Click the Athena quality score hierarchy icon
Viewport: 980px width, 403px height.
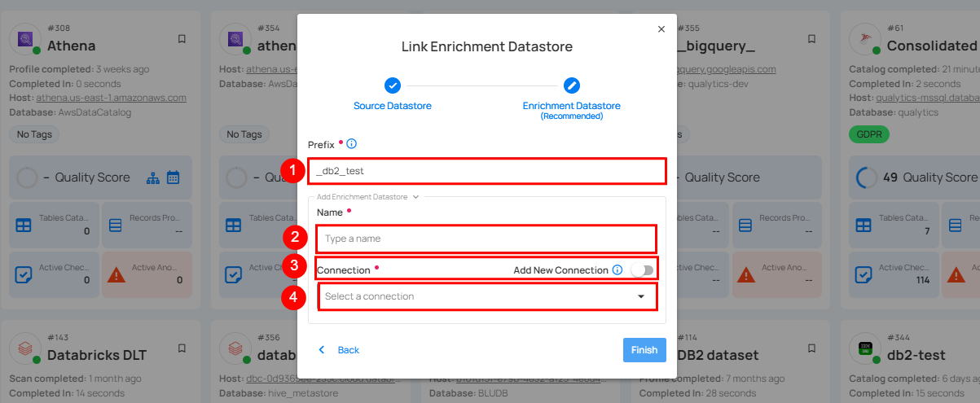coord(154,177)
